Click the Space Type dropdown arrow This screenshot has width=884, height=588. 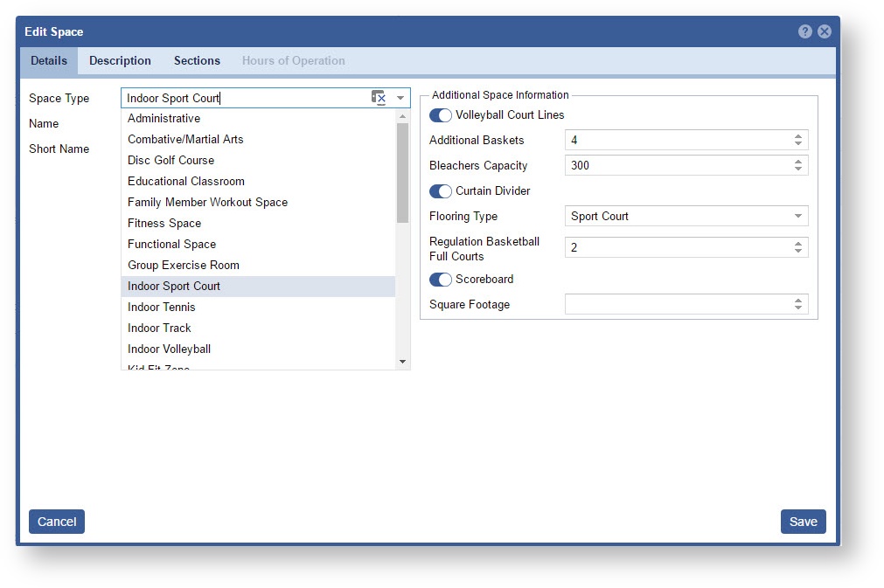click(x=400, y=99)
